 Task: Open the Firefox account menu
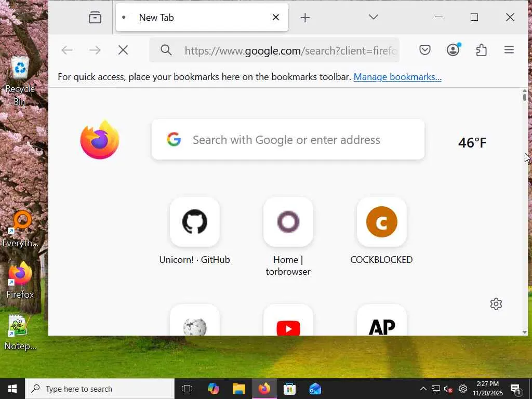[453, 50]
